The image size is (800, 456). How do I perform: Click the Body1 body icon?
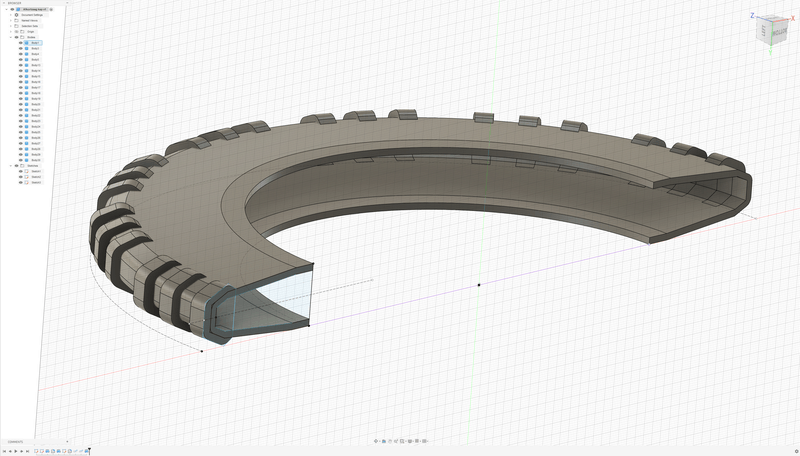point(27,43)
